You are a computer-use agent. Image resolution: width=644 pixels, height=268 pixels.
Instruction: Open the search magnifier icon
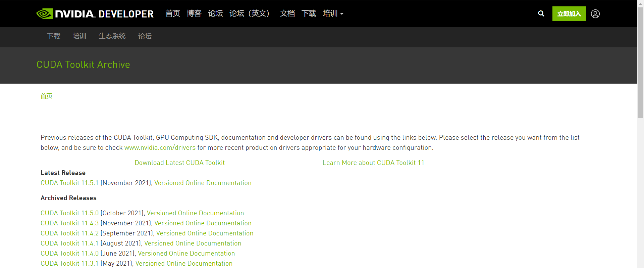[x=541, y=14]
